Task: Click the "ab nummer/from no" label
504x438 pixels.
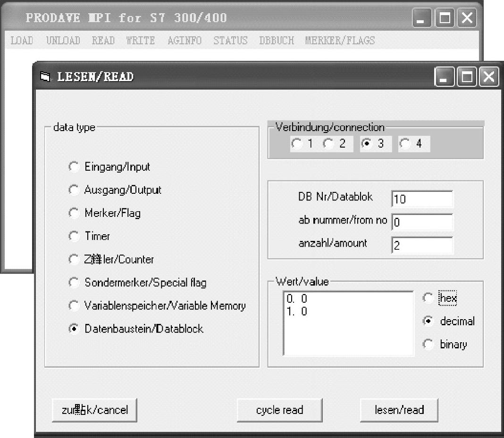Action: tap(343, 220)
